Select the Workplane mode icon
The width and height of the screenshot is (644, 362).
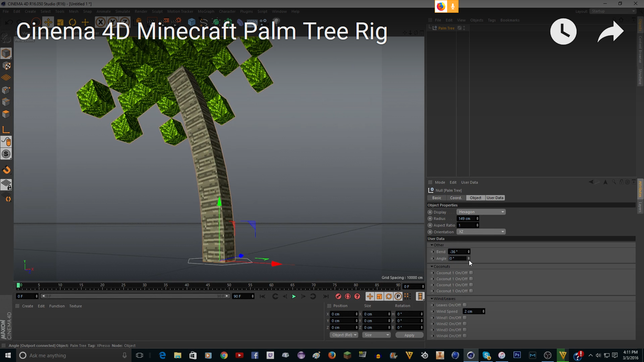[6, 78]
